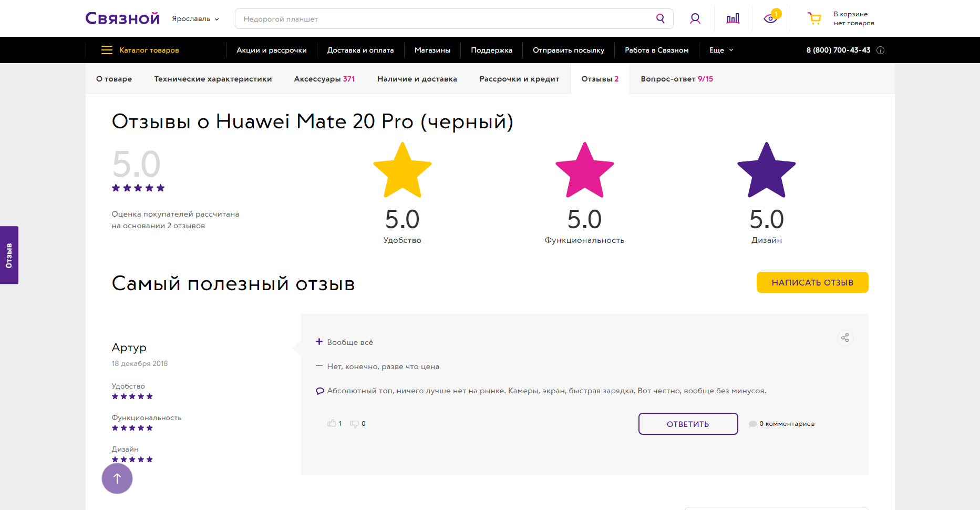Click the scroll-to-top arrow button
The height and width of the screenshot is (510, 980).
pos(117,478)
